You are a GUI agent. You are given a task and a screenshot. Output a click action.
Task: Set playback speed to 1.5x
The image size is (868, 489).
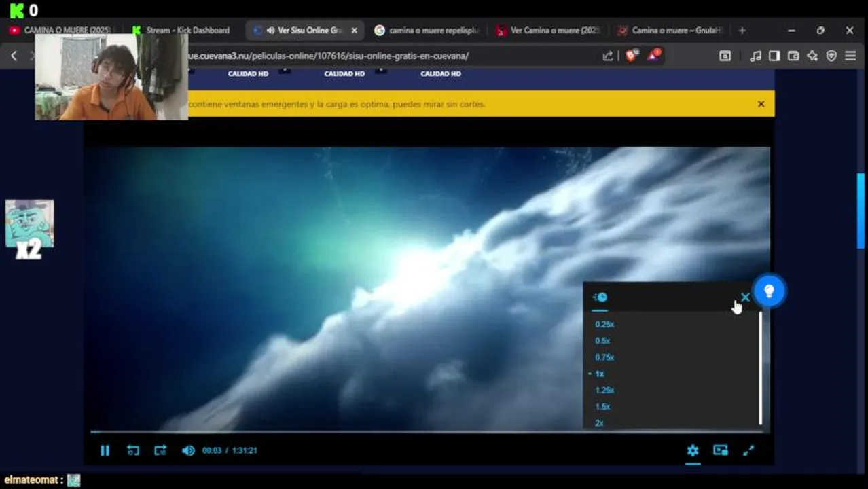(x=602, y=407)
